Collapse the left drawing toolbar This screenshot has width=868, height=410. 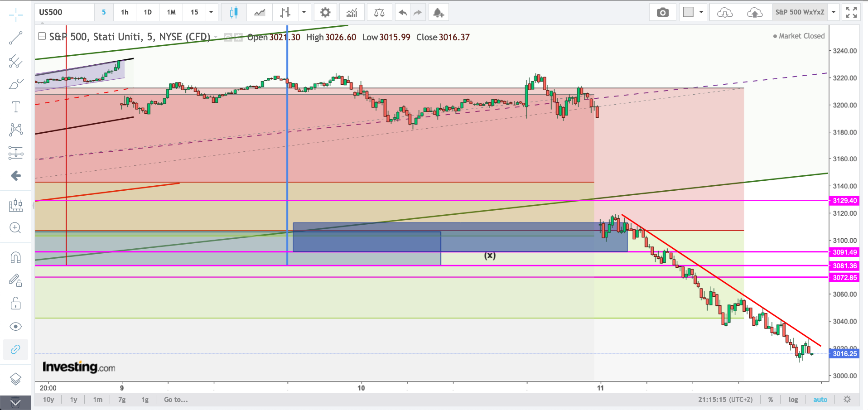[33, 205]
